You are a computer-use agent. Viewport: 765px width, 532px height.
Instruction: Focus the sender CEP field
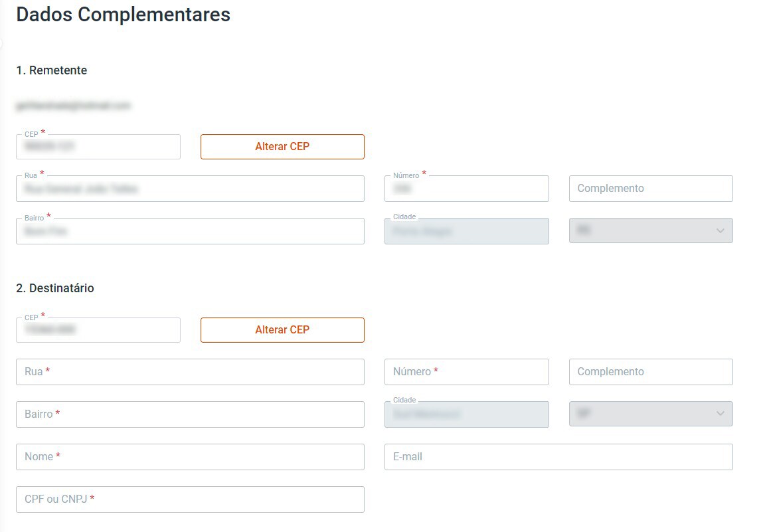98,147
